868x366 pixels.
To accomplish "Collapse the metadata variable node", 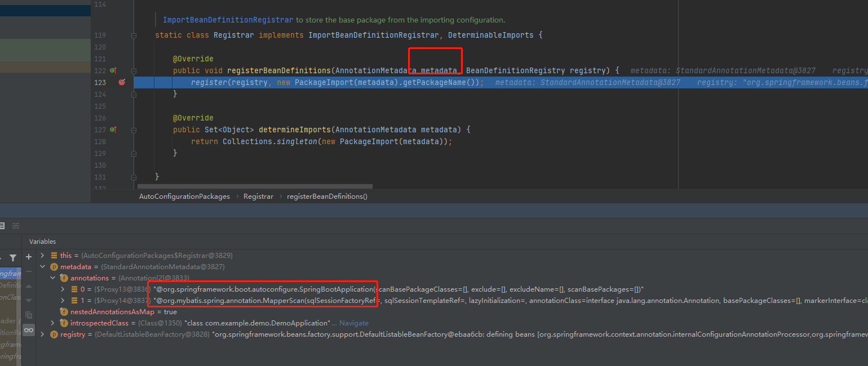I will (x=42, y=267).
